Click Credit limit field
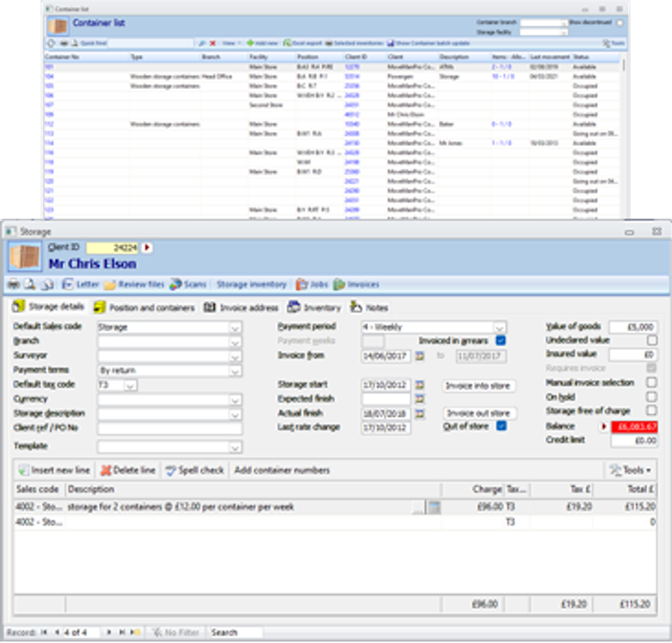Viewport: 672px width, 643px height. point(634,441)
